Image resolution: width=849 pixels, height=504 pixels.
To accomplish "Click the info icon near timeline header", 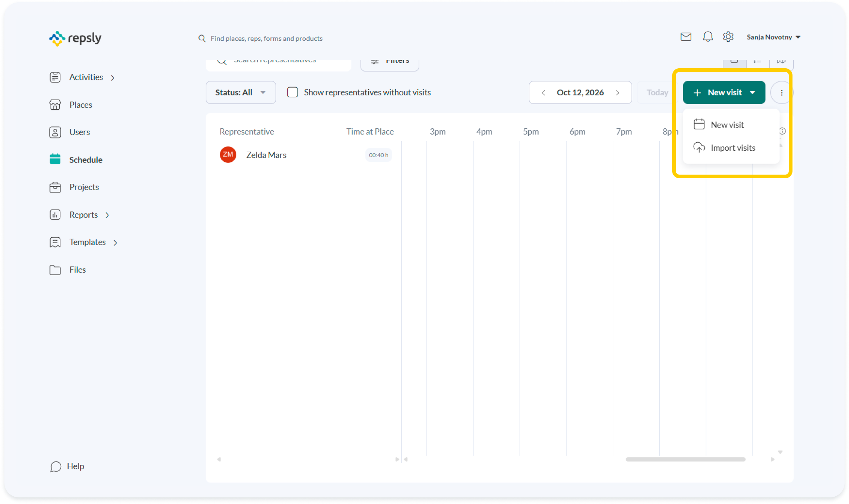I will coord(782,131).
